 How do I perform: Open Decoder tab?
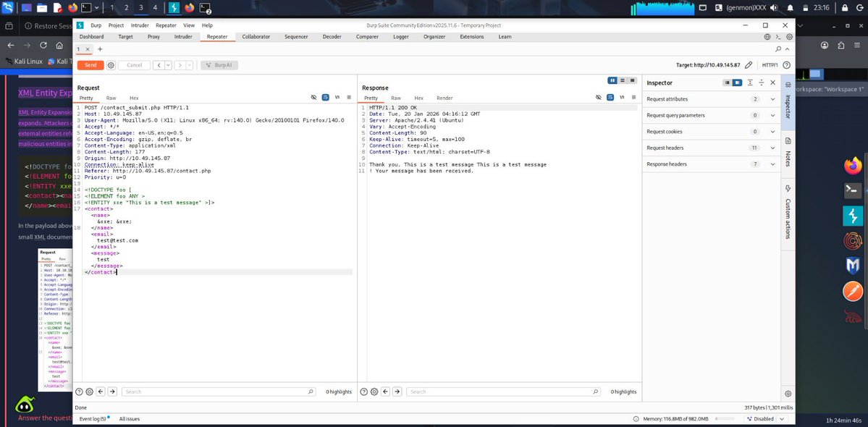(x=332, y=36)
